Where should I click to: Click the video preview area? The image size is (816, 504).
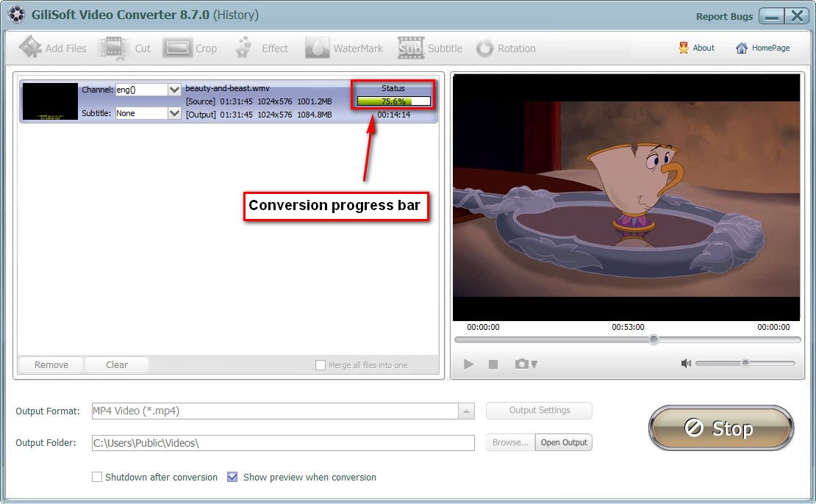pos(626,197)
